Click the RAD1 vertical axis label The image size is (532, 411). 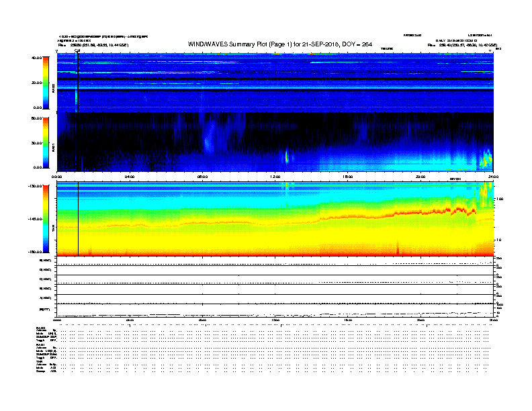(53, 147)
